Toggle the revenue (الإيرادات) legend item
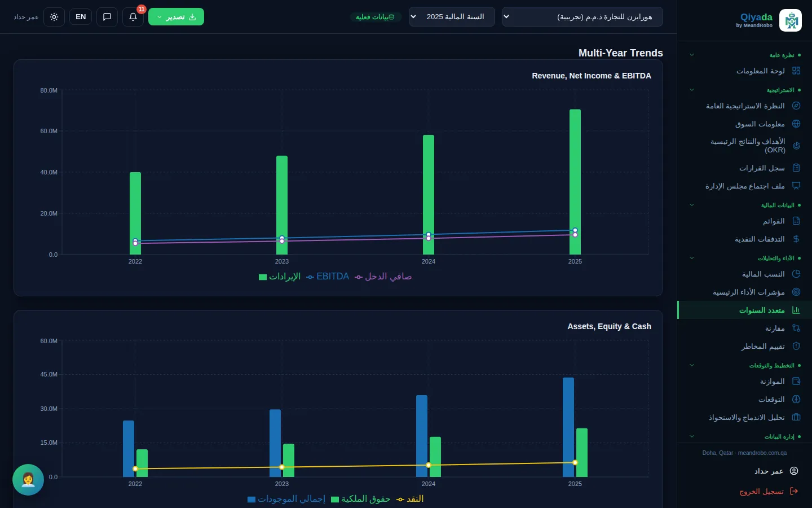The image size is (812, 508). [x=280, y=277]
